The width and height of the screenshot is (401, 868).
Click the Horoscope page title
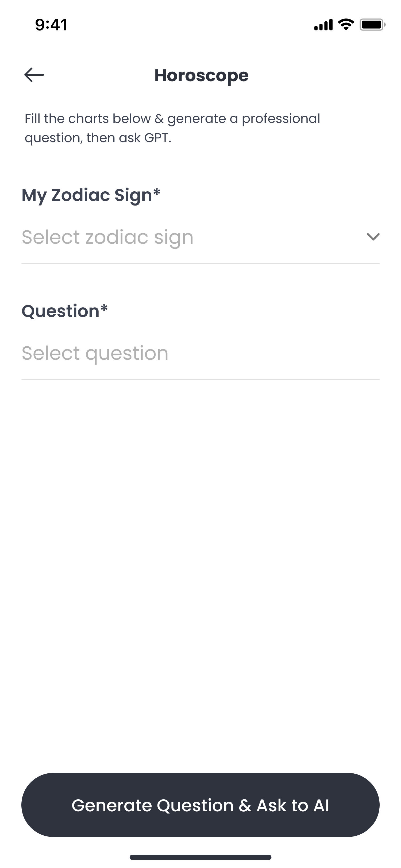point(202,75)
